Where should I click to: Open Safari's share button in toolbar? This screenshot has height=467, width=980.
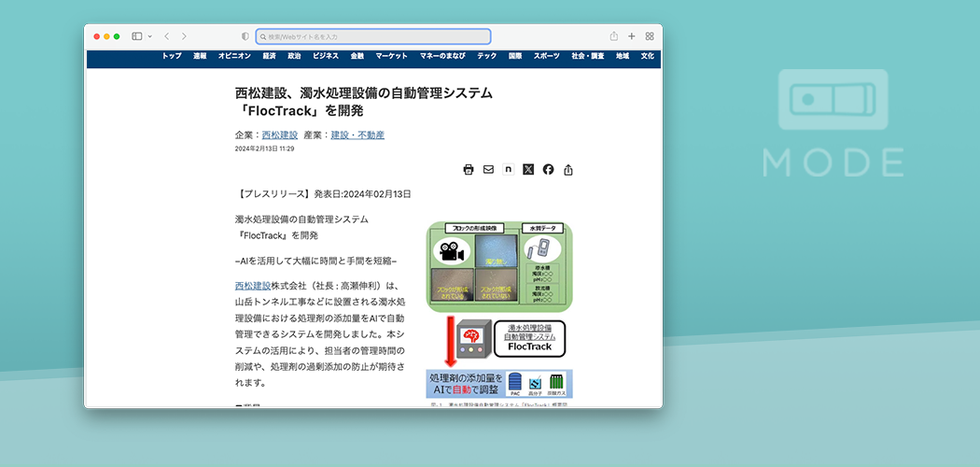coord(614,36)
